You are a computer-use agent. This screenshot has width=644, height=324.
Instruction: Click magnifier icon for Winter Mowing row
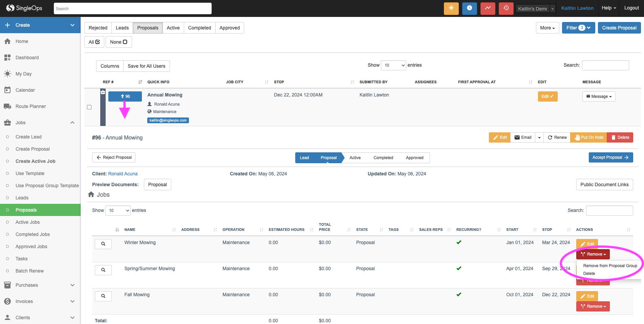103,244
